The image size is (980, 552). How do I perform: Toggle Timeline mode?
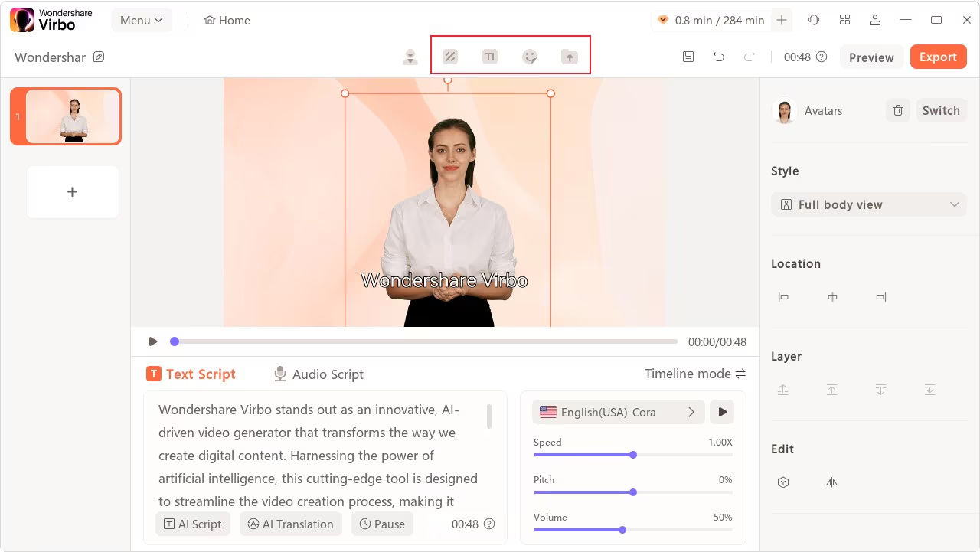pyautogui.click(x=694, y=374)
